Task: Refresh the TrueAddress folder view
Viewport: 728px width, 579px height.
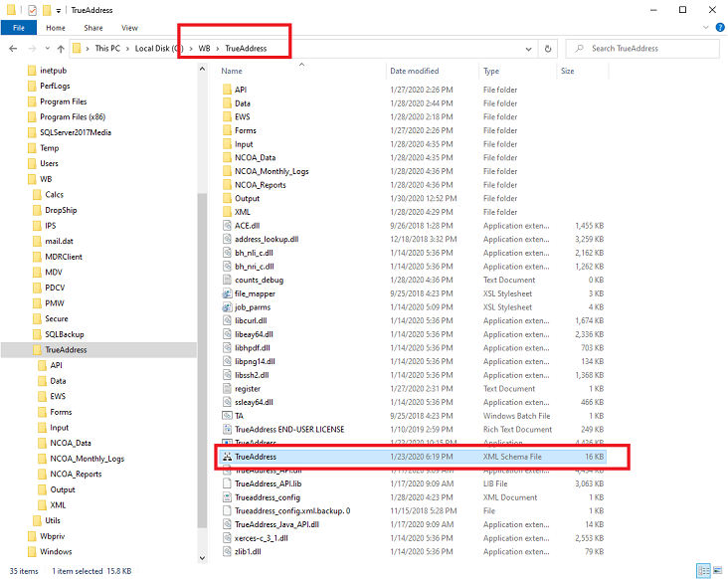Action: (x=548, y=49)
